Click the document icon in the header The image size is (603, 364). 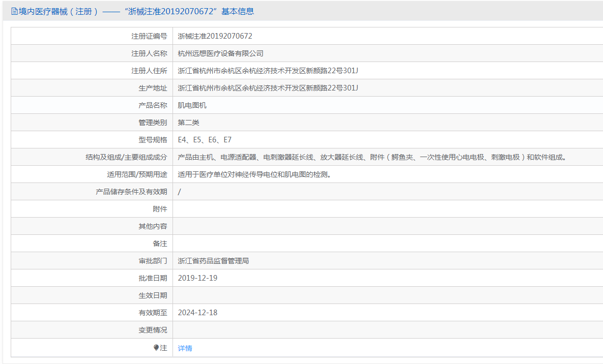point(14,11)
